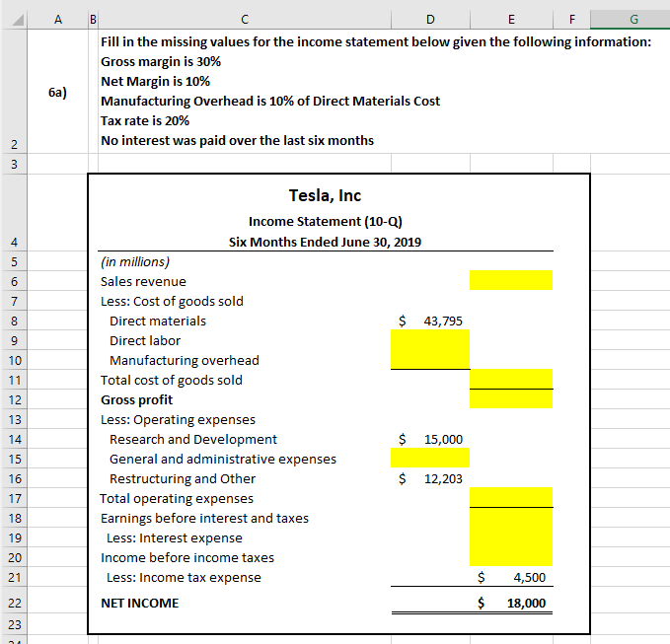Click the "Direct materials" label
670x644 pixels.
coord(158,321)
